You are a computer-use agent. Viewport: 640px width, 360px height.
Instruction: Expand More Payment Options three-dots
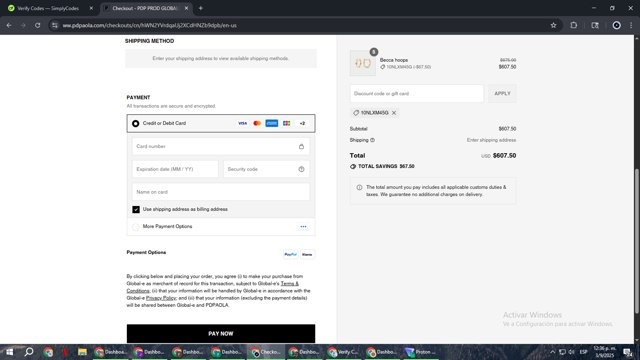[303, 227]
